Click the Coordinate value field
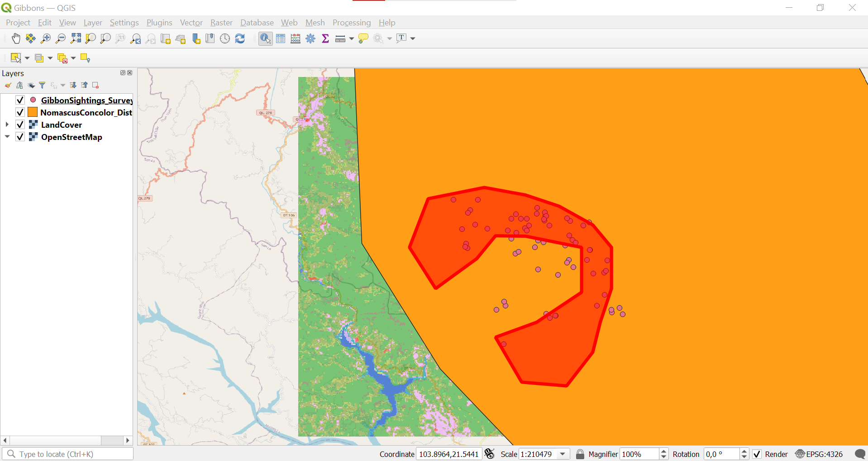The height and width of the screenshot is (461, 868). [449, 454]
